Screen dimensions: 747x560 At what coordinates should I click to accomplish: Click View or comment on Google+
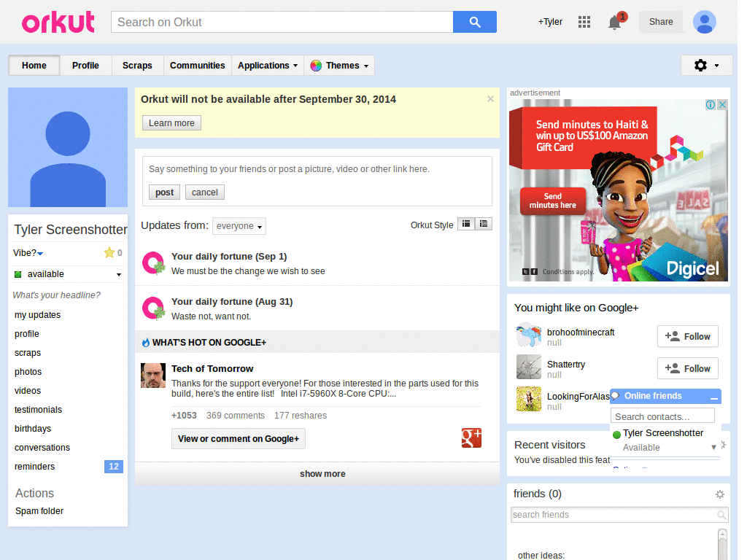coord(239,438)
